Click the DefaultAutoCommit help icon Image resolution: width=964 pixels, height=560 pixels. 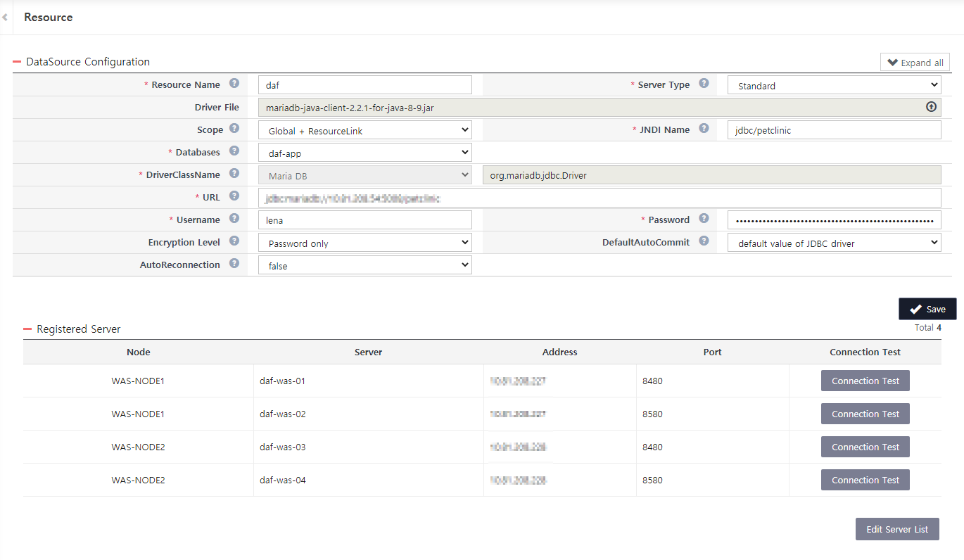tap(704, 240)
